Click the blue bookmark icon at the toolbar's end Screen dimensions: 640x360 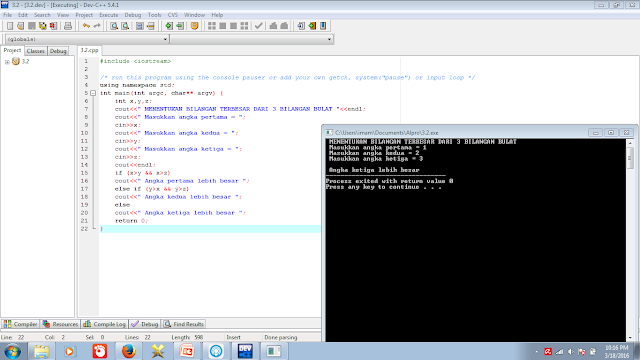click(323, 26)
